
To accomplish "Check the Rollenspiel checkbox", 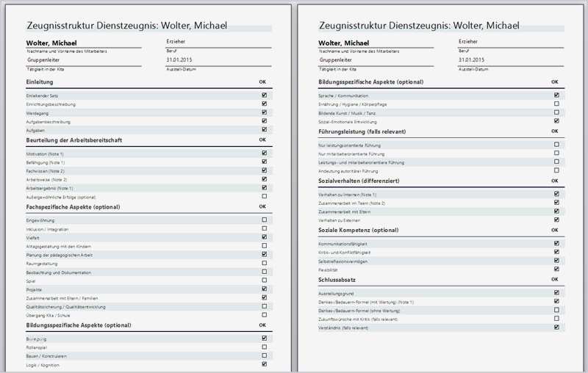I will 265,347.
